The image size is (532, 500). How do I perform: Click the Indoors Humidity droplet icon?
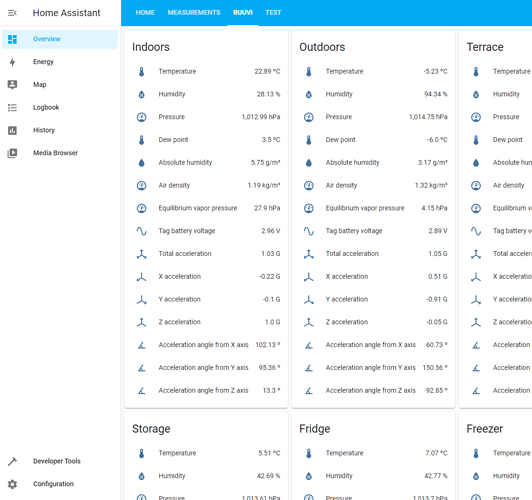click(141, 94)
